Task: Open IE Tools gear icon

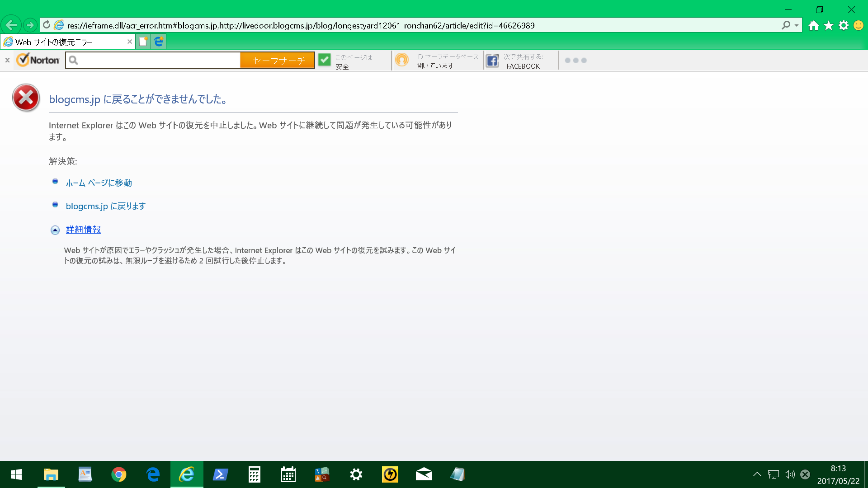Action: [844, 26]
